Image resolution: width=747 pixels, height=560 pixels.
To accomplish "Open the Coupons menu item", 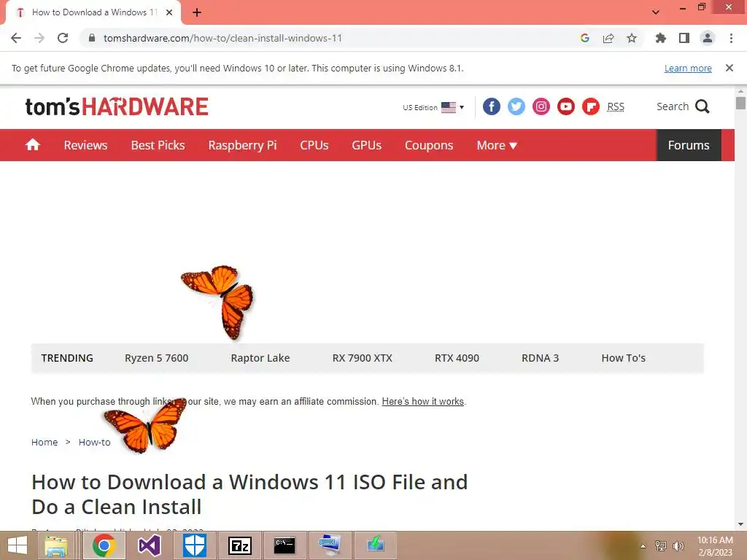I will [x=429, y=145].
